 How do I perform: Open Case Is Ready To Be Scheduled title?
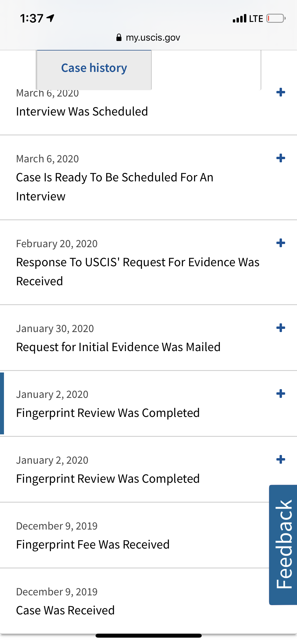pos(115,187)
